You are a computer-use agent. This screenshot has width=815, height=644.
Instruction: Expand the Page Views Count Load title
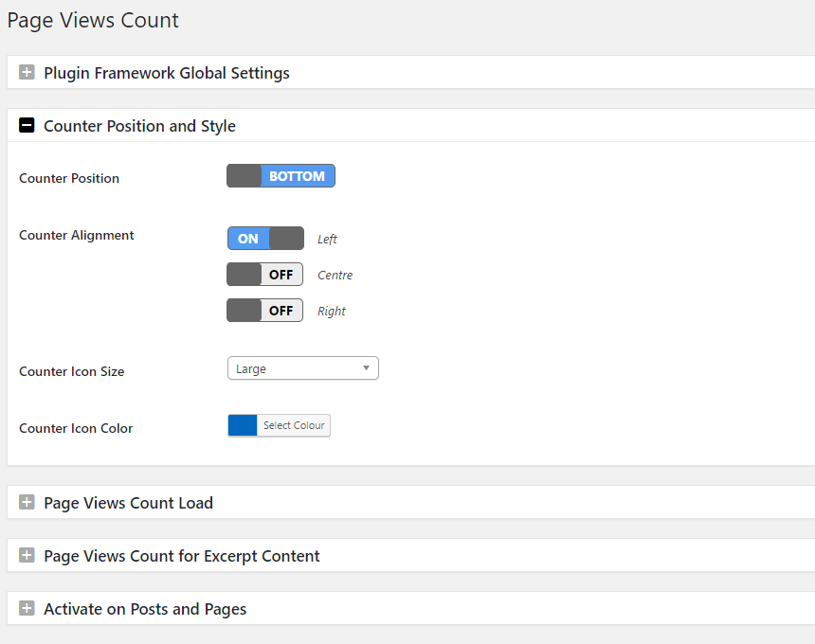pos(128,503)
